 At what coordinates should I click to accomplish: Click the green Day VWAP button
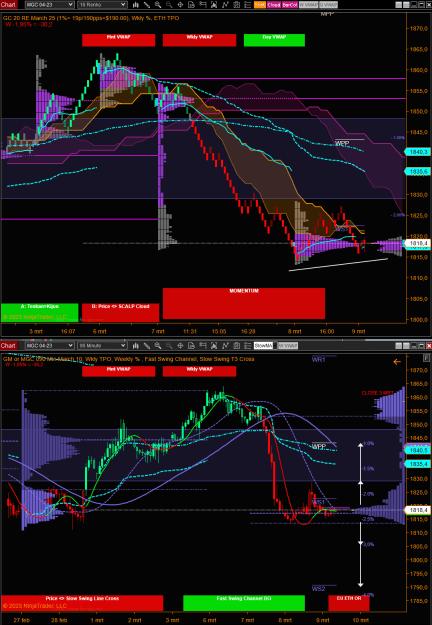coord(274,40)
